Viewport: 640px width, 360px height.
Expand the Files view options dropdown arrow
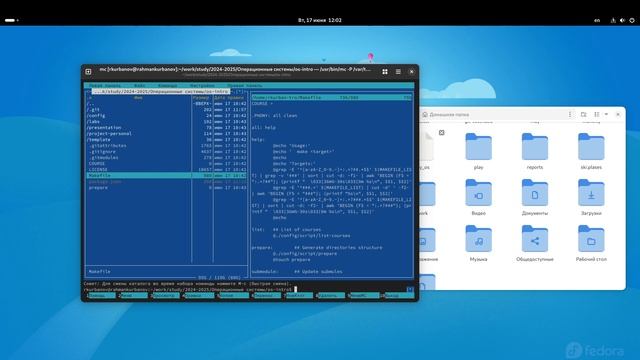click(x=606, y=115)
